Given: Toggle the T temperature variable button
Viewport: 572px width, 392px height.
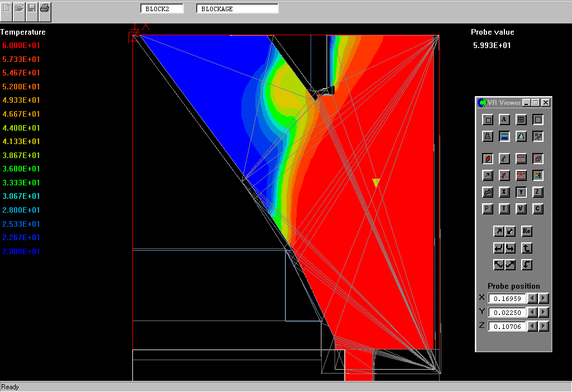Looking at the screenshot, I should (x=504, y=209).
